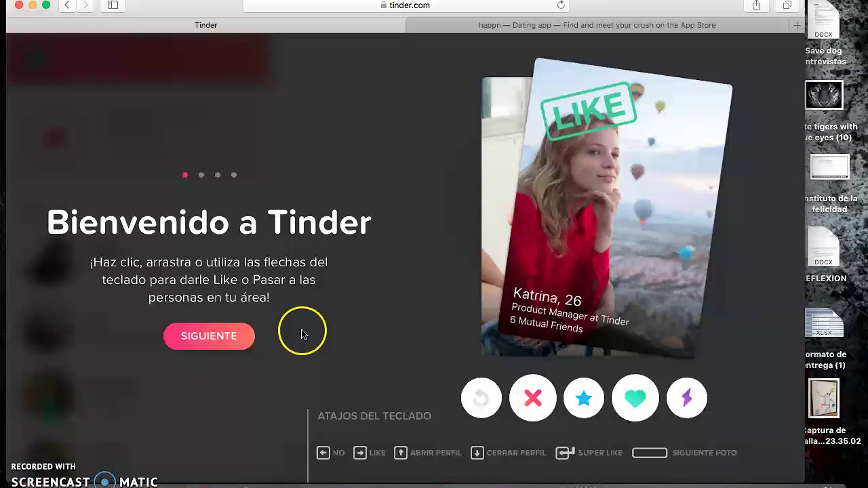
Task: Open the Safari share menu icon
Action: click(x=756, y=5)
